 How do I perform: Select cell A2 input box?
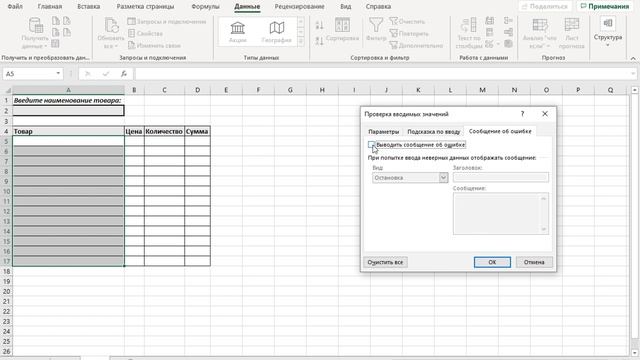pos(68,111)
